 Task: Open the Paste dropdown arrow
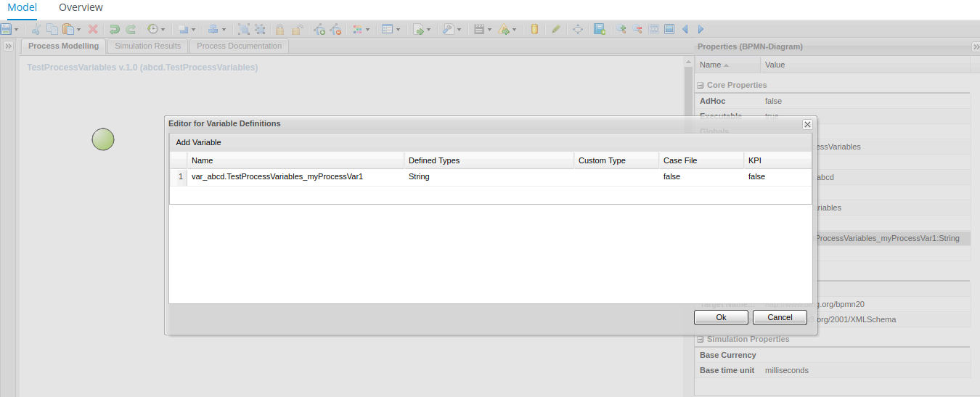point(78,30)
